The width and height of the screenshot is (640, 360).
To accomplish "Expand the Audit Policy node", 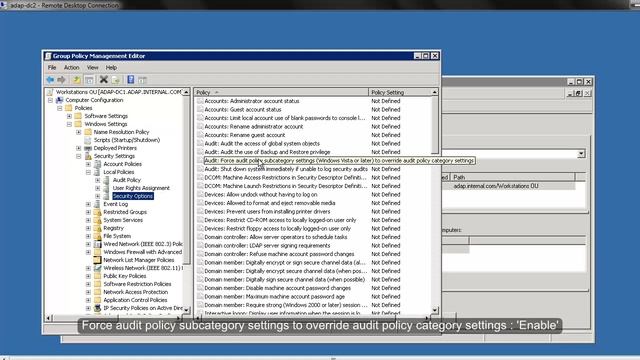I will tap(98, 180).
